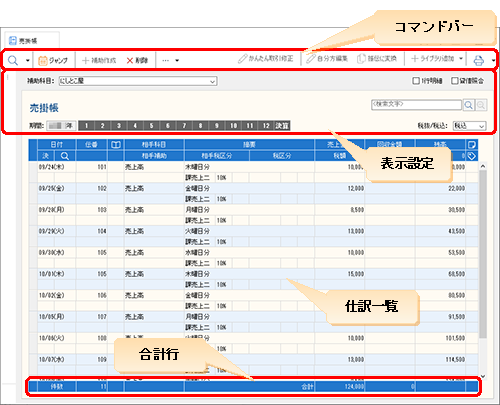Click the search button beside 検索文字 field
The height and width of the screenshot is (405, 500).
click(x=468, y=105)
